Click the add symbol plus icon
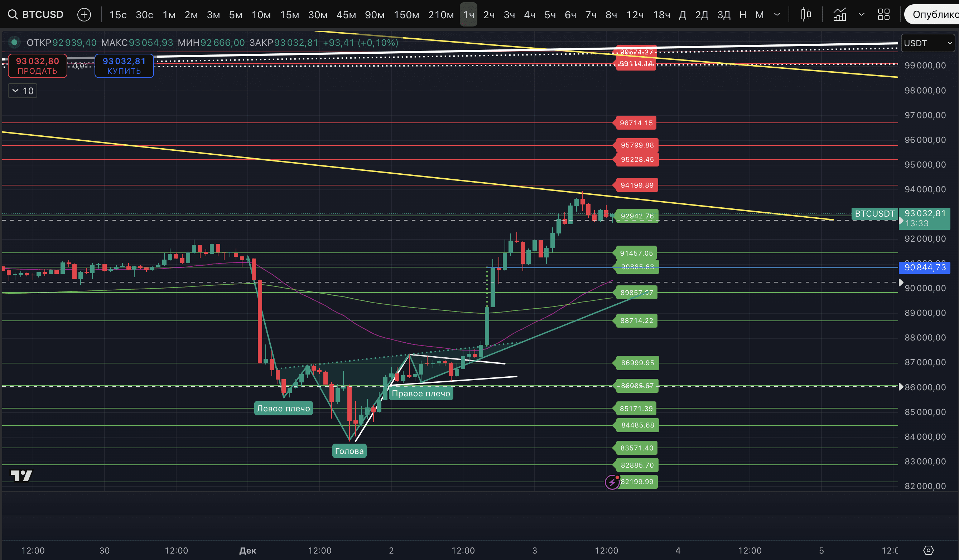The height and width of the screenshot is (560, 959). (84, 14)
